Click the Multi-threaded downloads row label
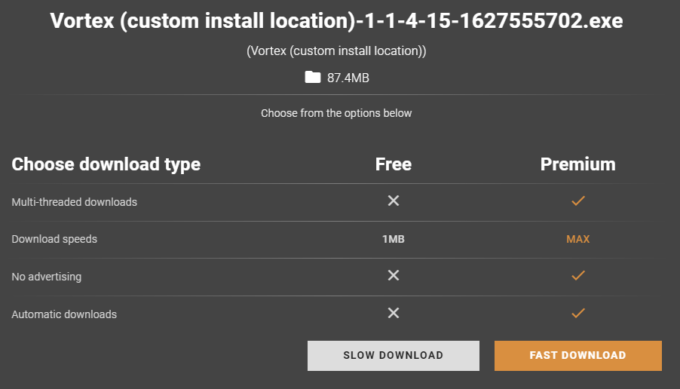The width and height of the screenshot is (680, 389). coord(74,202)
